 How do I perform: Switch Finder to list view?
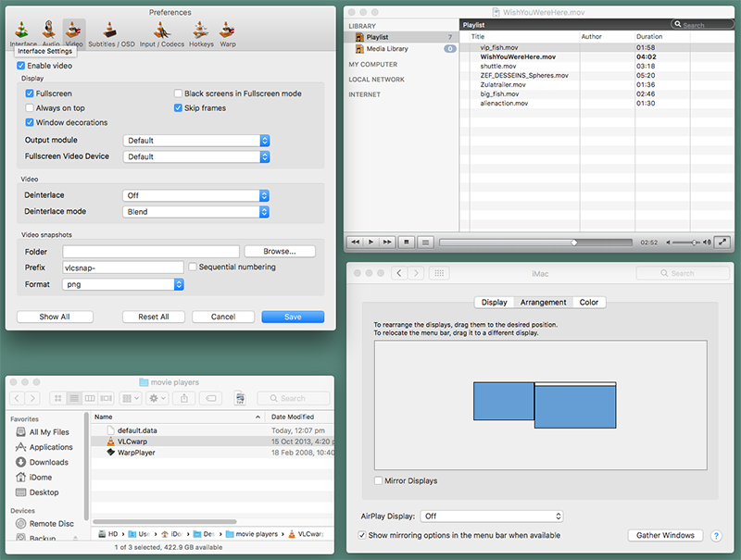tap(74, 398)
